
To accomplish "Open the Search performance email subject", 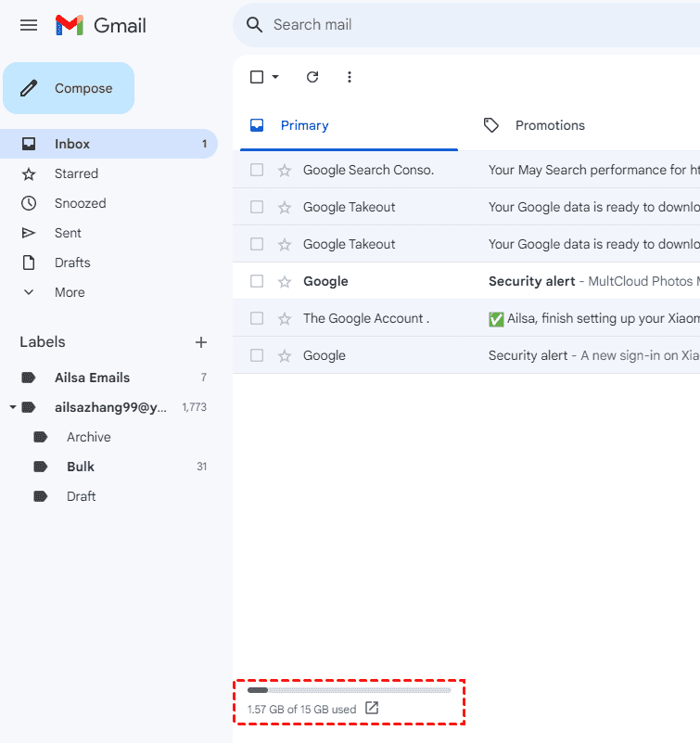I will point(594,170).
